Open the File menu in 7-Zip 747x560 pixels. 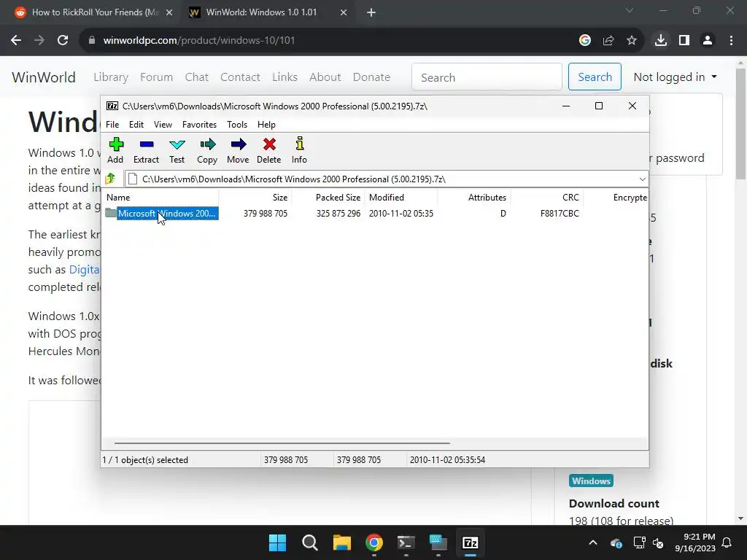(x=112, y=124)
